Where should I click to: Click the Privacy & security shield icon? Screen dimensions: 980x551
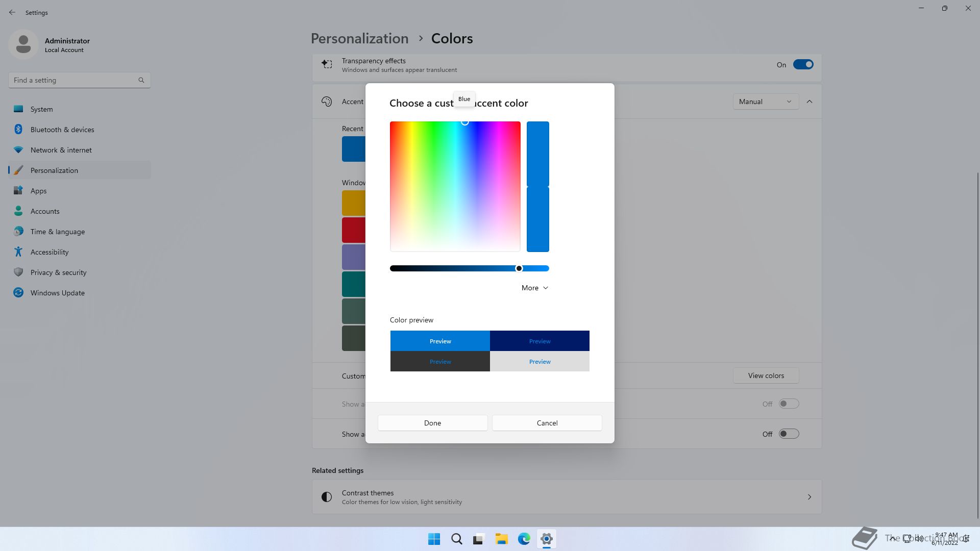tap(18, 272)
